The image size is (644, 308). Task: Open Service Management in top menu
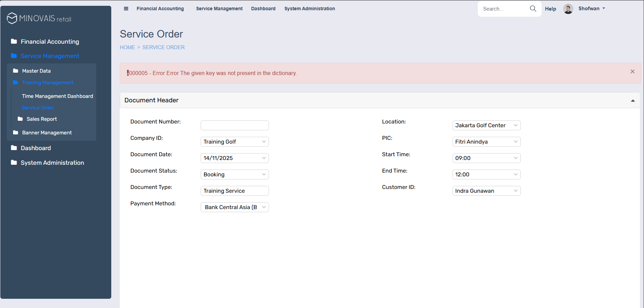click(x=219, y=9)
